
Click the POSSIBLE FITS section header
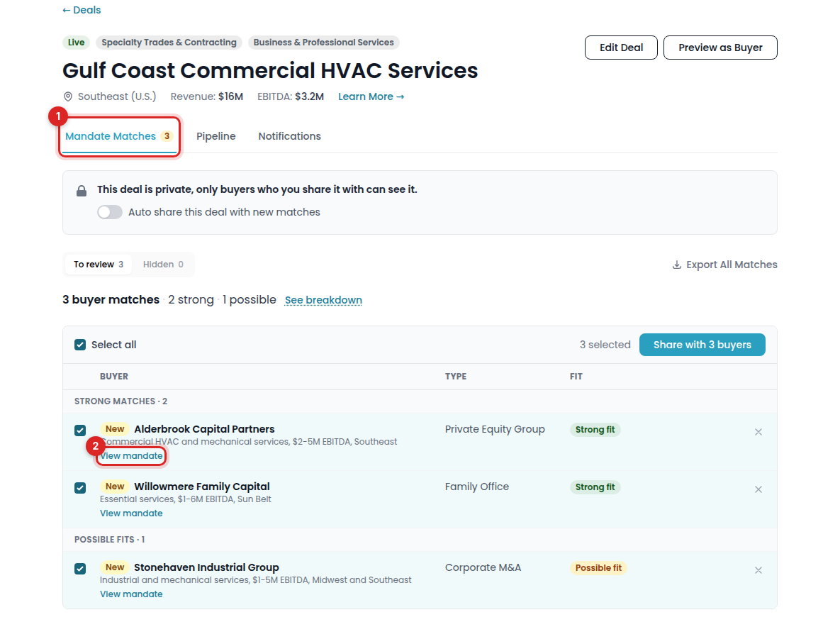[x=109, y=540]
